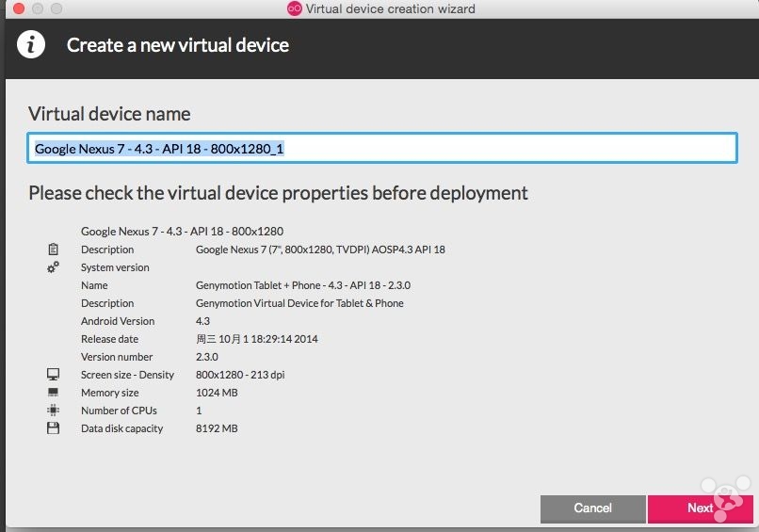This screenshot has height=532, width=759.
Task: Click the 'Screen size - Density' label
Action: pyautogui.click(x=127, y=375)
